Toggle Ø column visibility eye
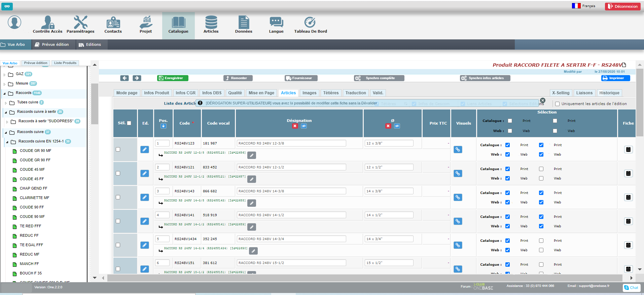 (397, 126)
